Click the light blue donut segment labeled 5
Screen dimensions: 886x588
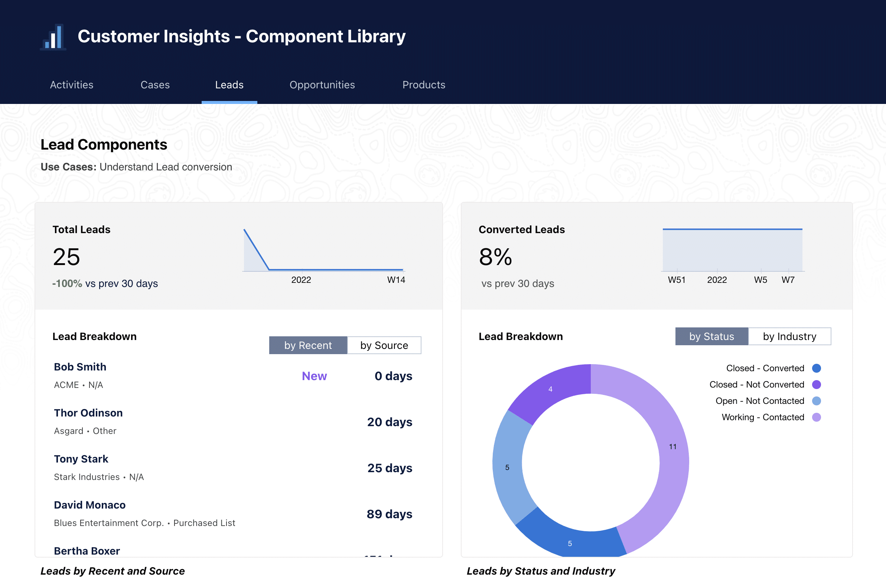(507, 468)
